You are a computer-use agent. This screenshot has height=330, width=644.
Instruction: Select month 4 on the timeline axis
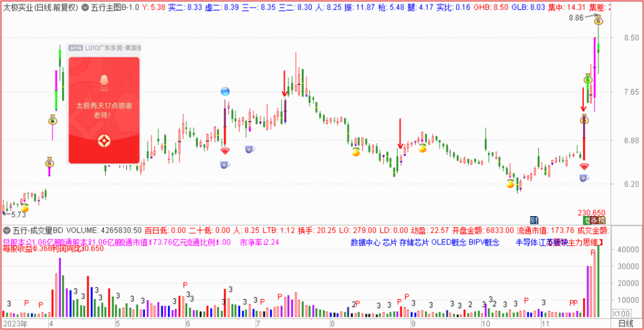click(51, 323)
